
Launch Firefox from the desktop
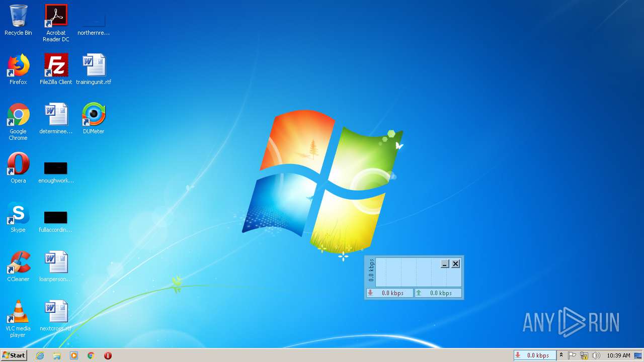pos(18,70)
